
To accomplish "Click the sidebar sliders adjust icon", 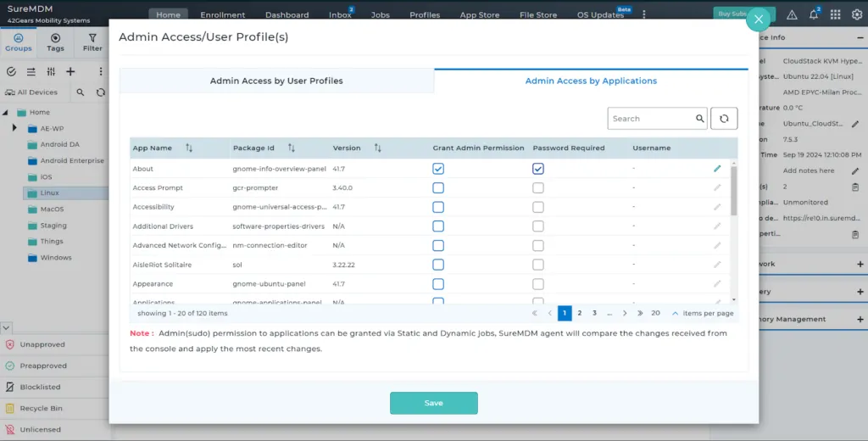I will (x=51, y=71).
